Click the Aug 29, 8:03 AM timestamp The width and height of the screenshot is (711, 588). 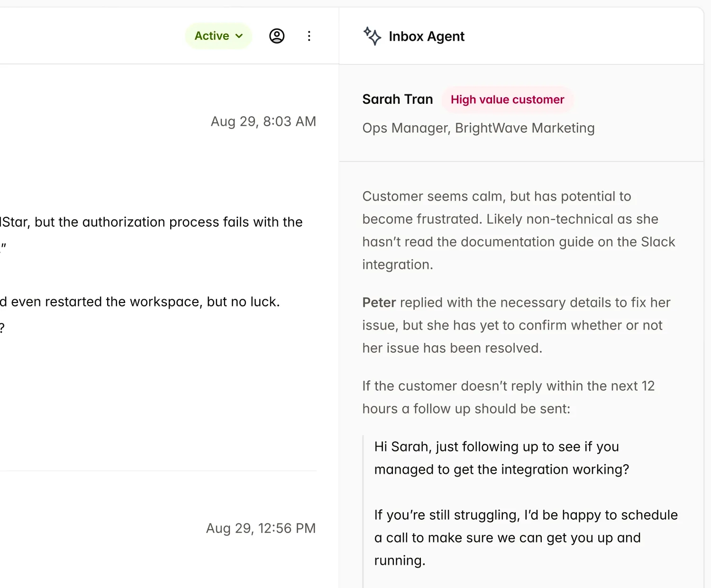263,121
